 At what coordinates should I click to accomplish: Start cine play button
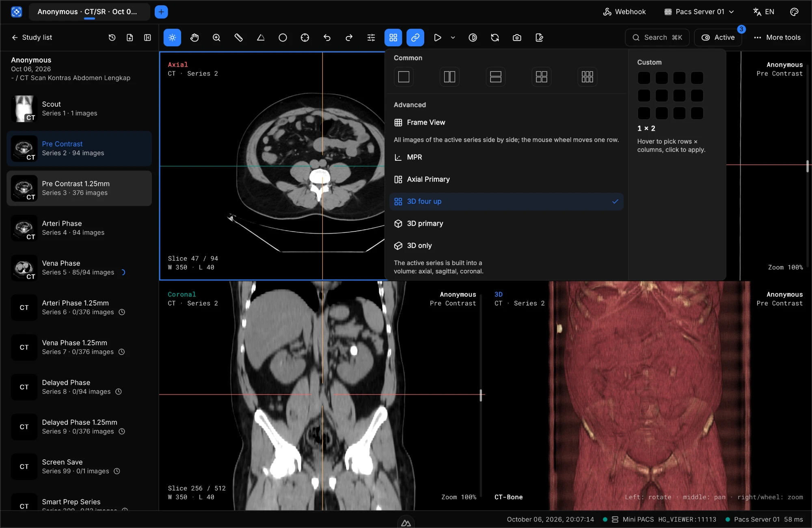[438, 38]
